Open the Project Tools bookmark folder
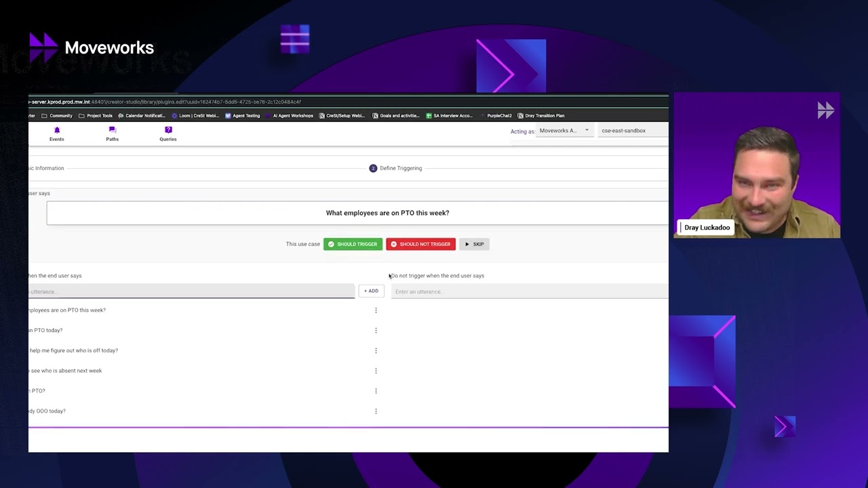Viewport: 868px width, 488px height. [x=96, y=116]
